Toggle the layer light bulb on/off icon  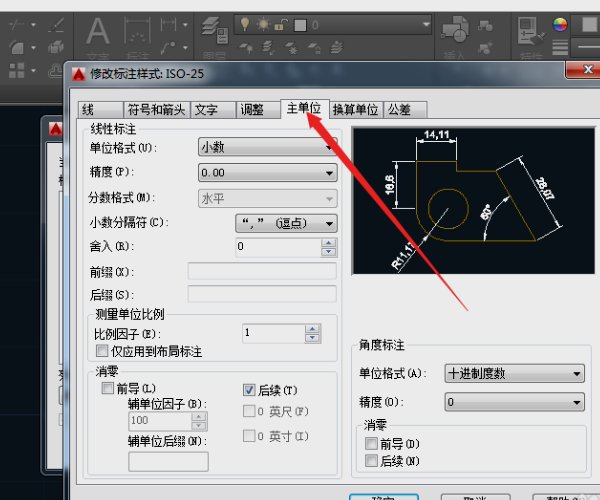tap(245, 24)
